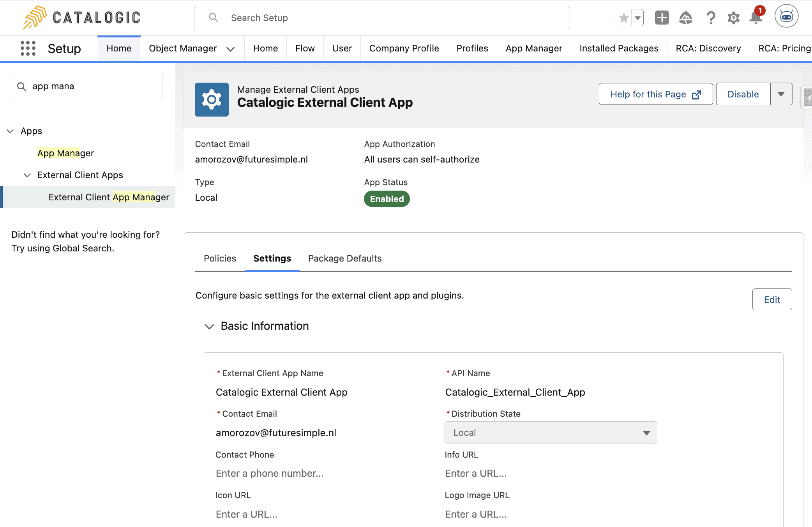Click the Search Setup field
Screen dimensions: 812x527
(382, 18)
